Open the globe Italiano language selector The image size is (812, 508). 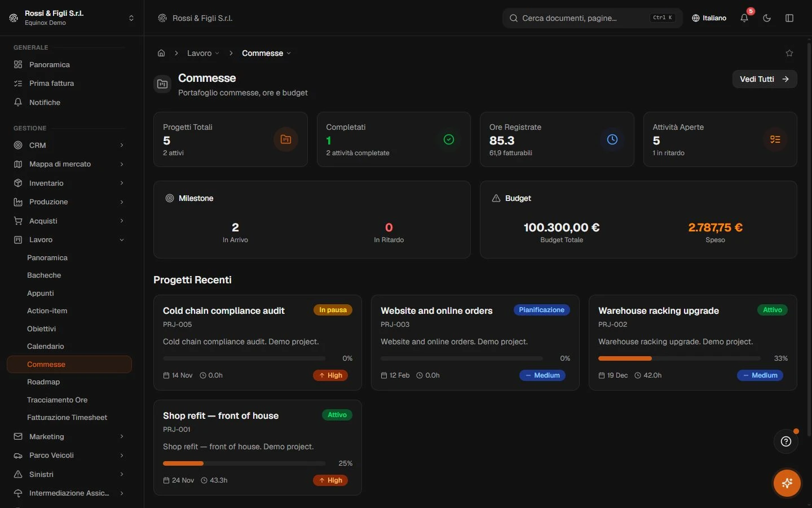pos(709,18)
